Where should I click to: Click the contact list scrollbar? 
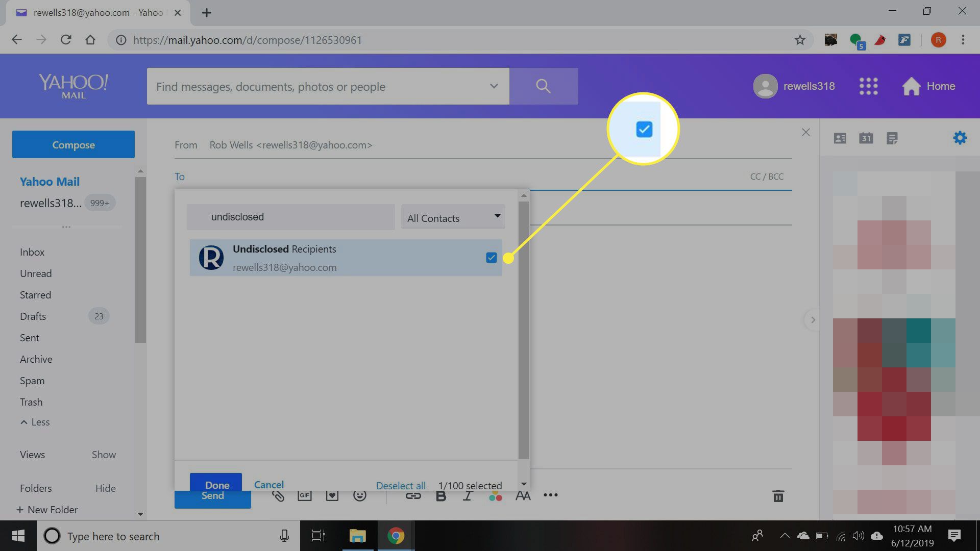tap(524, 330)
